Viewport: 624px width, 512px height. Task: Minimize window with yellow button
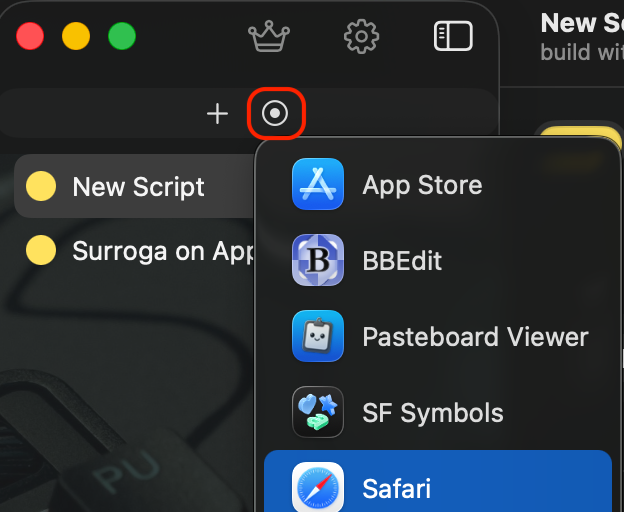click(76, 36)
